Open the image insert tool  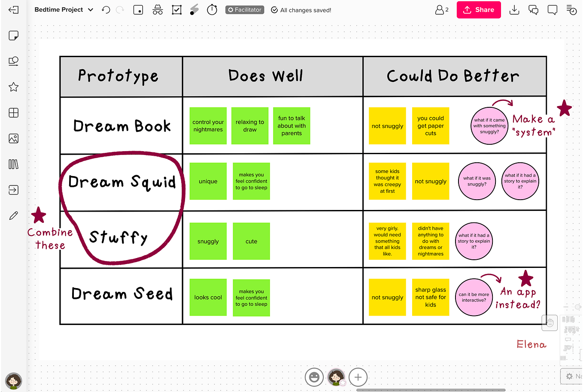point(13,138)
